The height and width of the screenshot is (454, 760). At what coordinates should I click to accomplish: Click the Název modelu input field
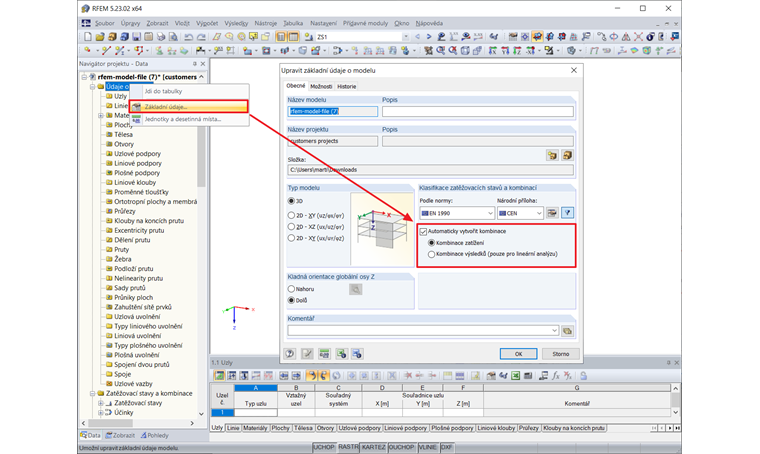[332, 111]
